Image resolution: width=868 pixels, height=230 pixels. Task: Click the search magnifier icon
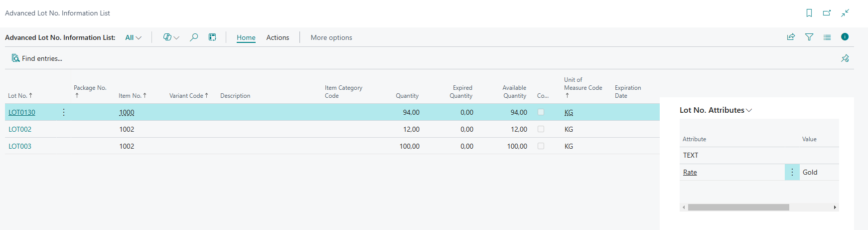click(x=194, y=37)
